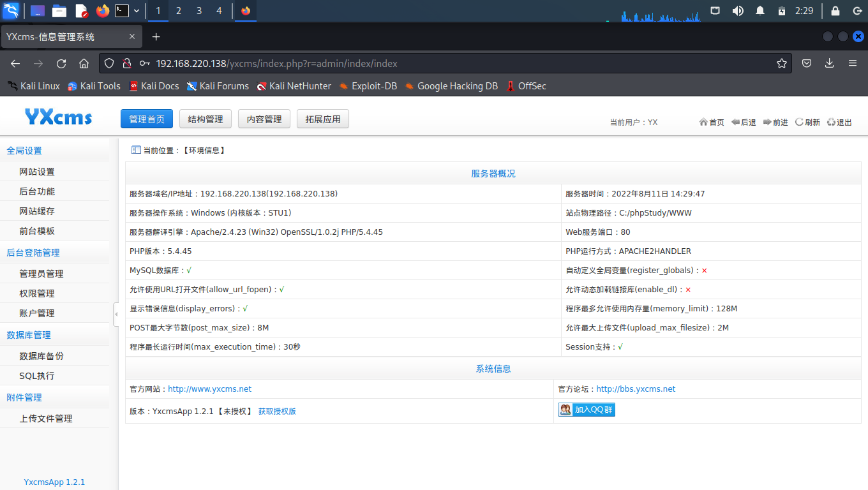Click the 退出 logout link
This screenshot has width=868, height=490.
[839, 122]
